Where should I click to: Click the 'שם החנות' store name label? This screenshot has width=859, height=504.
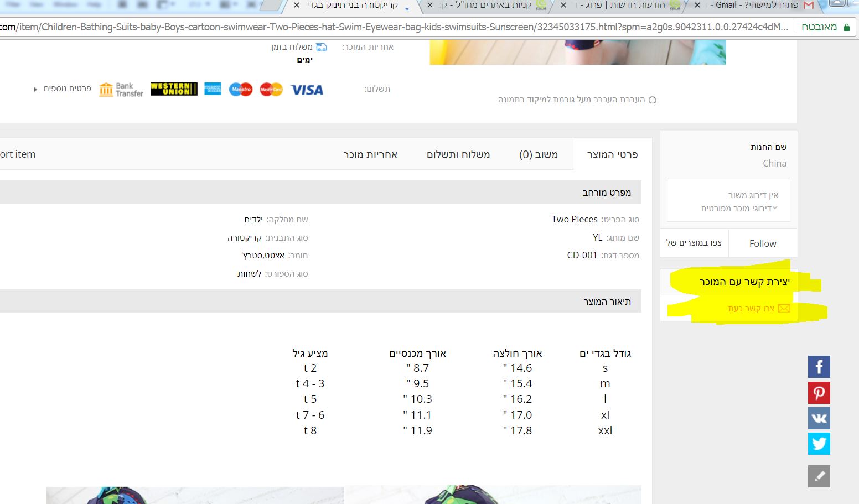pyautogui.click(x=768, y=147)
